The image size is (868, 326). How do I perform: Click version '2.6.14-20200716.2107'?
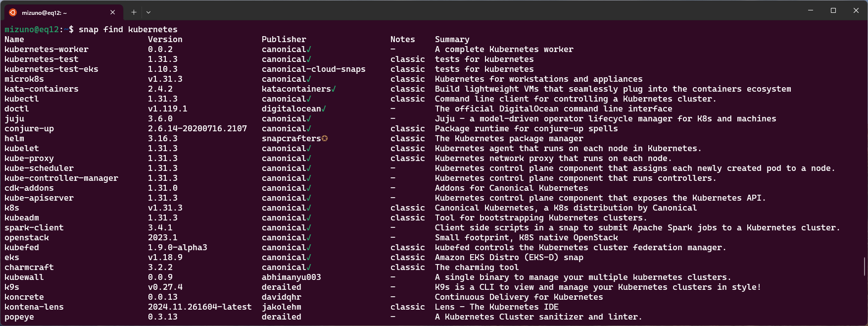coord(197,129)
